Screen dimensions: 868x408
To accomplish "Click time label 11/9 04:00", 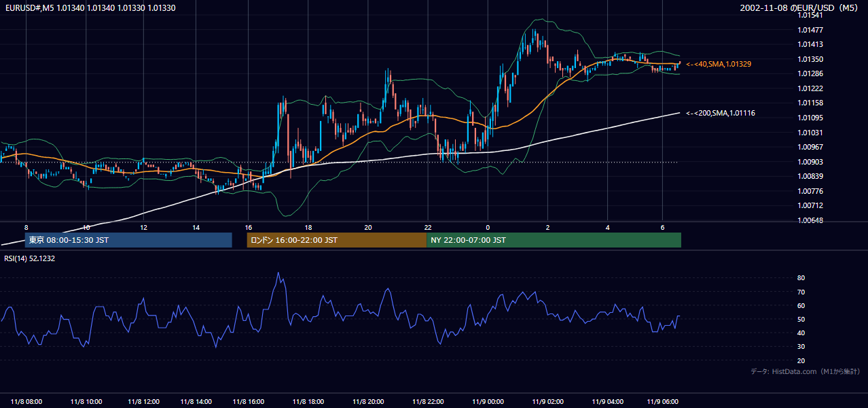I will coord(608,401).
